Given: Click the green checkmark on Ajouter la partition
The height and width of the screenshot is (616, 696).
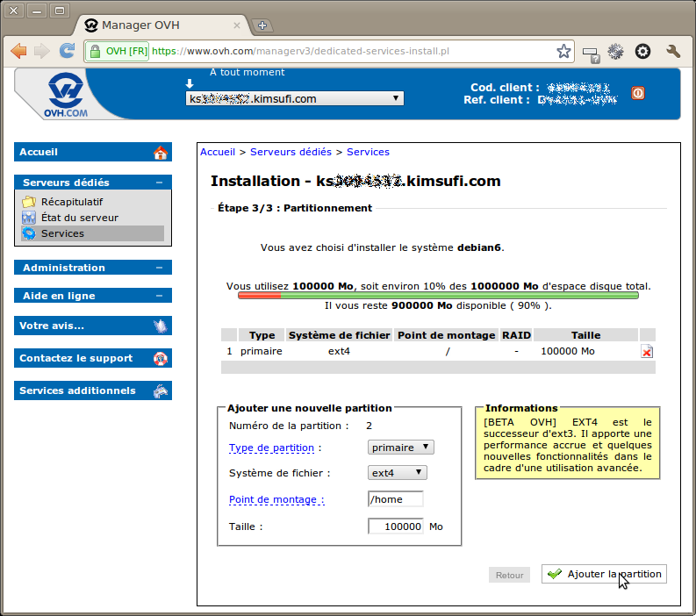Looking at the screenshot, I should point(555,574).
